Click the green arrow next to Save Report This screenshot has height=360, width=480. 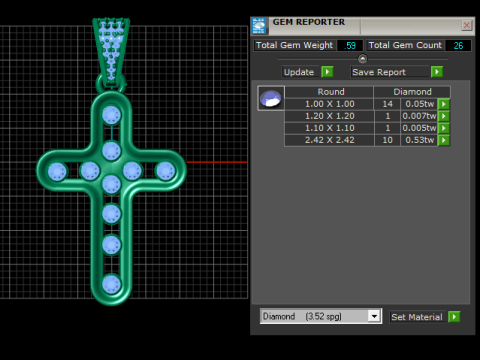(437, 72)
